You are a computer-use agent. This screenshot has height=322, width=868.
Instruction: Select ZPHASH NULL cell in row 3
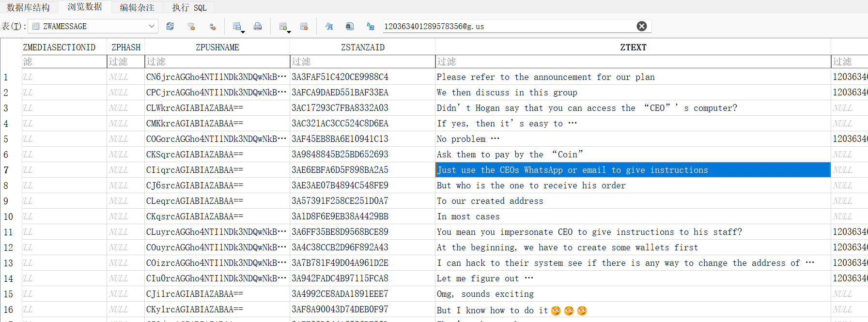click(126, 108)
